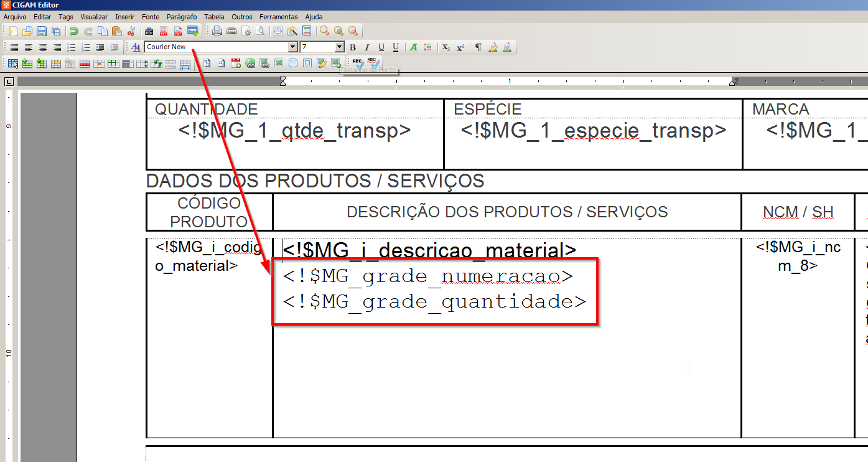The image size is (868, 462).
Task: Open the font size 7 dropdown arrow
Action: click(x=339, y=47)
